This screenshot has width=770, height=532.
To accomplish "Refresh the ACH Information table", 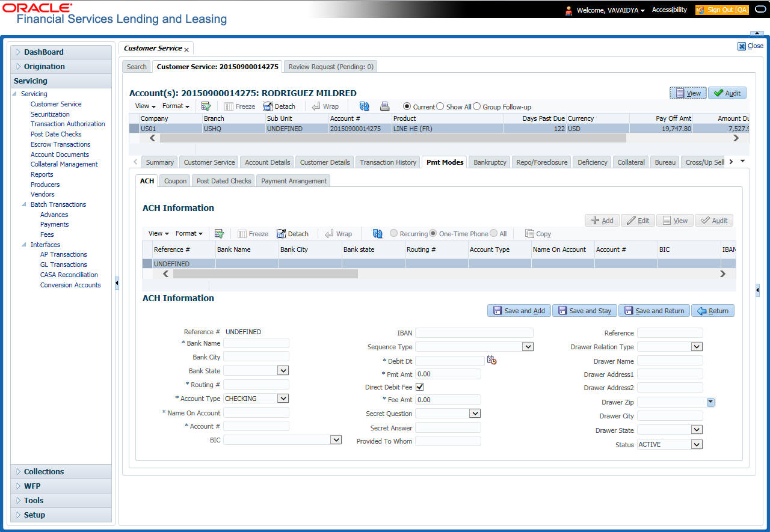I will click(x=377, y=234).
